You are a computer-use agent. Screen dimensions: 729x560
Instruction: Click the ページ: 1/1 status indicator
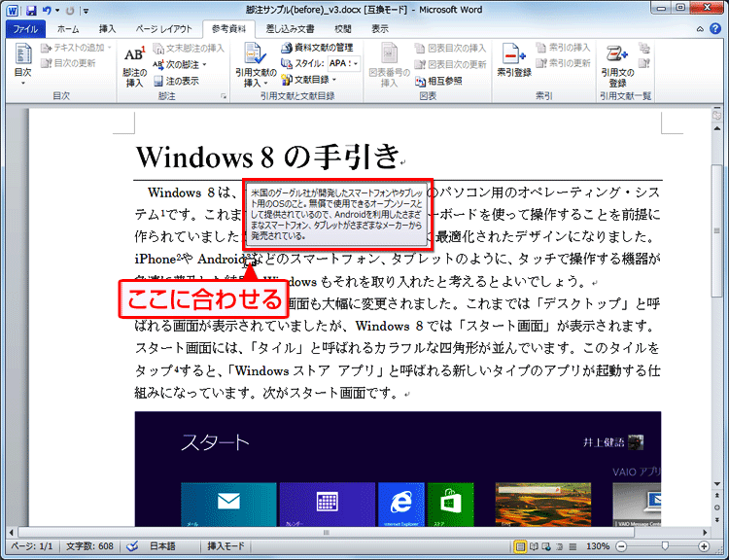point(32,546)
